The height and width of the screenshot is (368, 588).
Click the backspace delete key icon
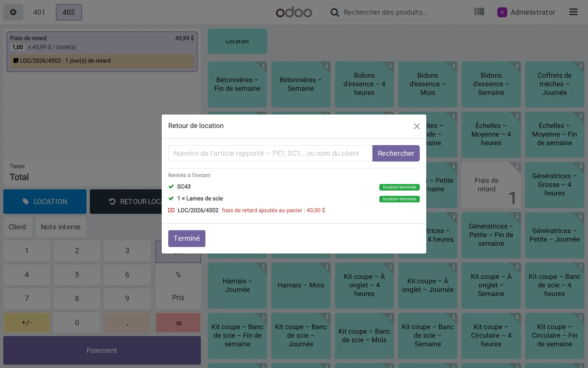[x=178, y=323]
